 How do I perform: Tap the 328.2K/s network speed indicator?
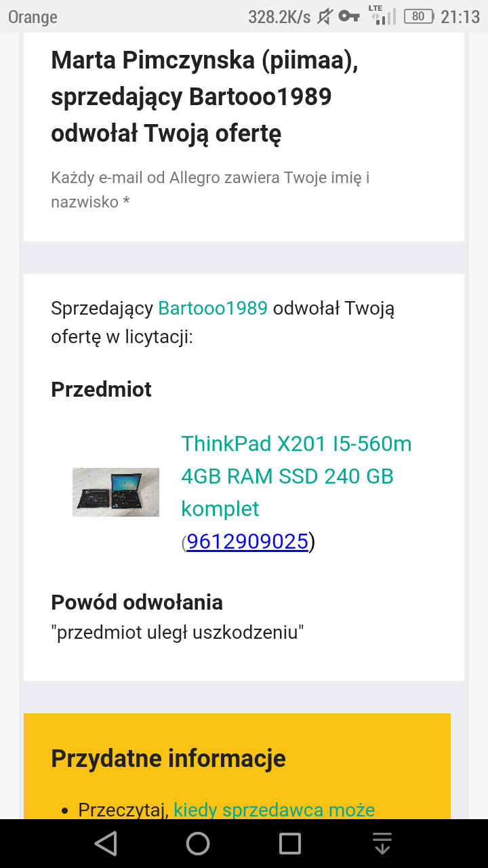279,17
